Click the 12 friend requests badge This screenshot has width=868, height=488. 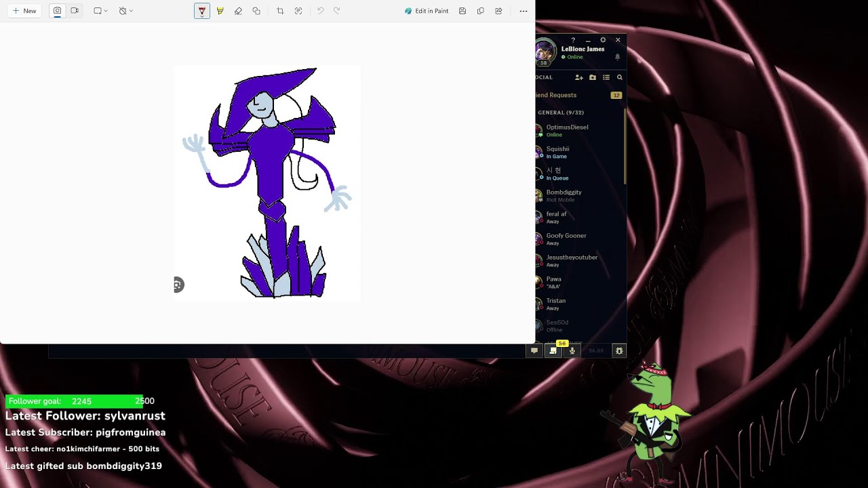616,96
